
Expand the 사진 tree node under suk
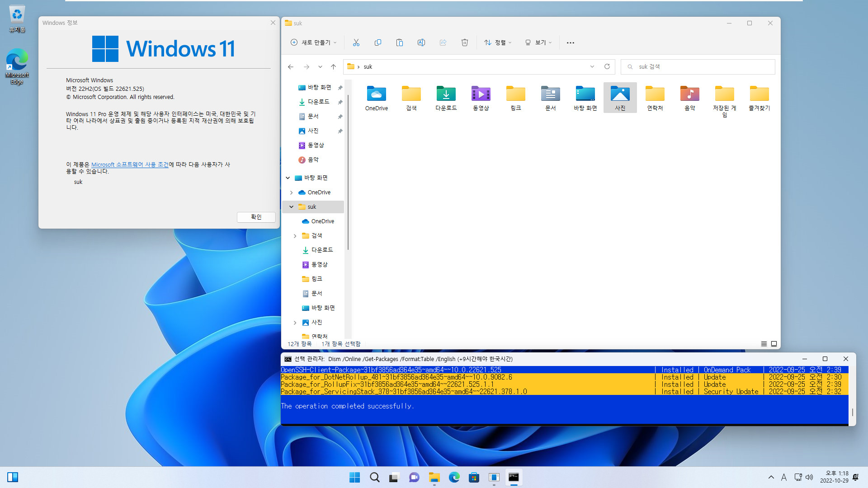tap(295, 323)
